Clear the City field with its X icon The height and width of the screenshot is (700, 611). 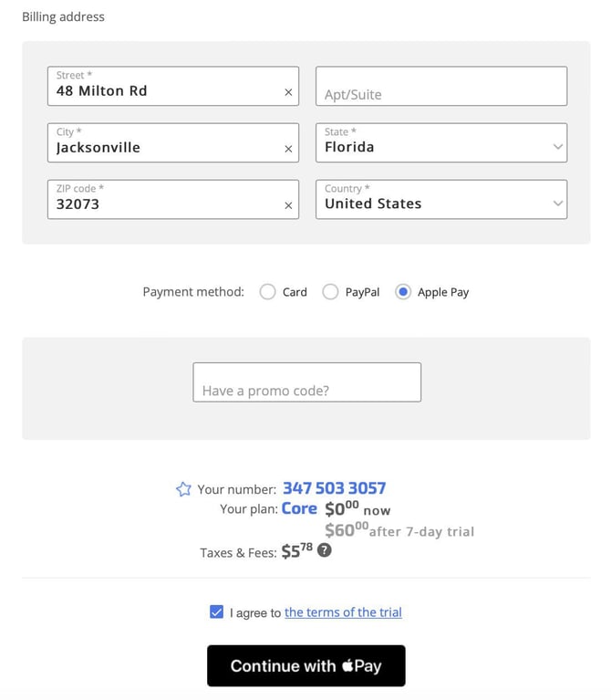(288, 149)
